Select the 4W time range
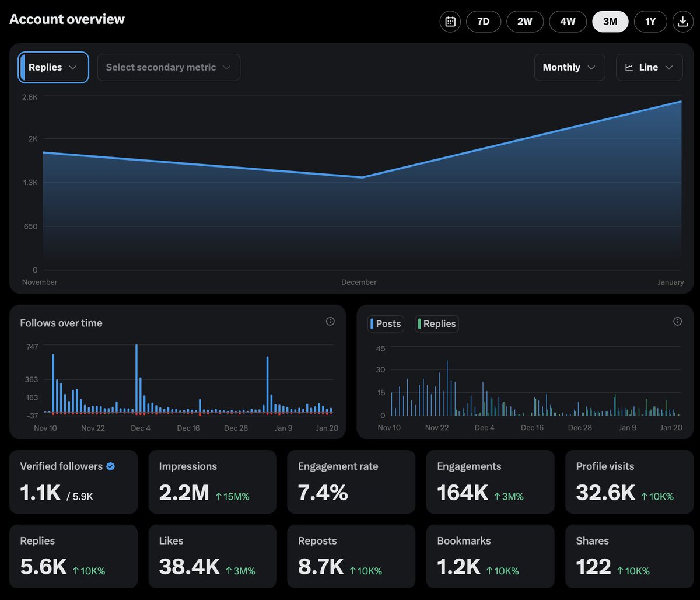This screenshot has width=700, height=600. click(568, 22)
